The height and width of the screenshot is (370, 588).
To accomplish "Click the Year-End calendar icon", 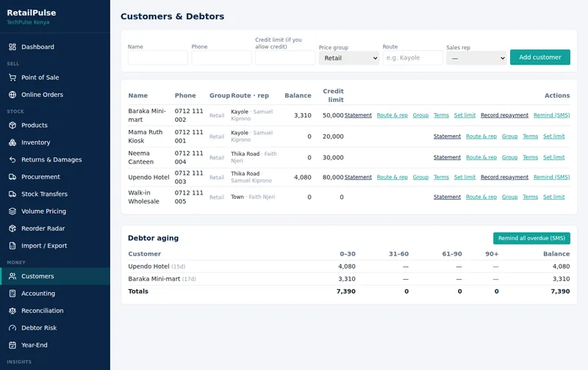I will tap(12, 345).
